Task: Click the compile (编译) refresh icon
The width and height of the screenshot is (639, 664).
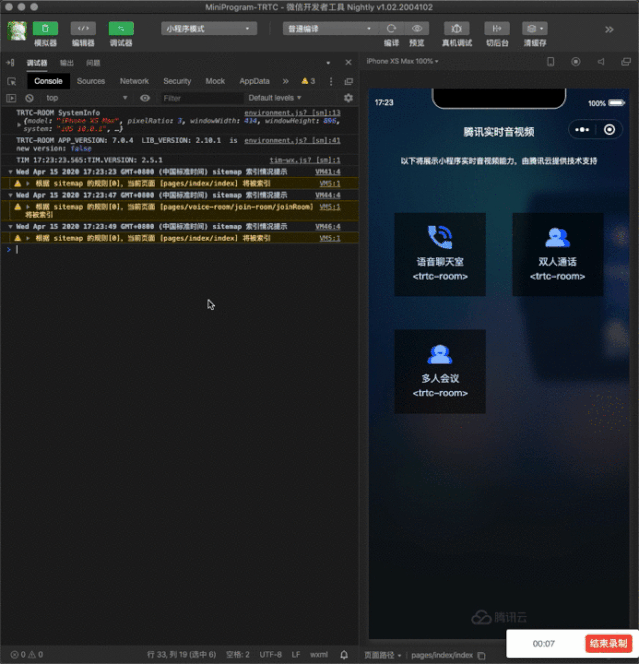Action: pyautogui.click(x=391, y=29)
